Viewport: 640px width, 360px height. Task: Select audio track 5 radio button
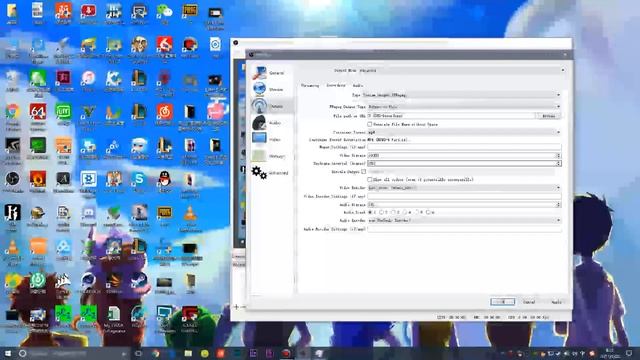click(x=416, y=212)
